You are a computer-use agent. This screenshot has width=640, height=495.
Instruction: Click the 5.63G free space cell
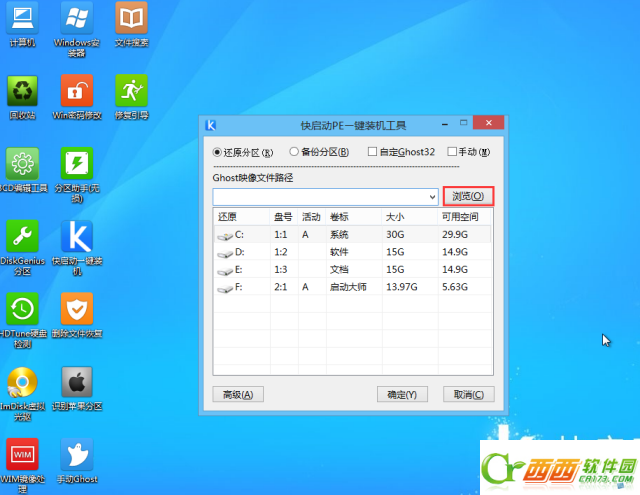455,287
